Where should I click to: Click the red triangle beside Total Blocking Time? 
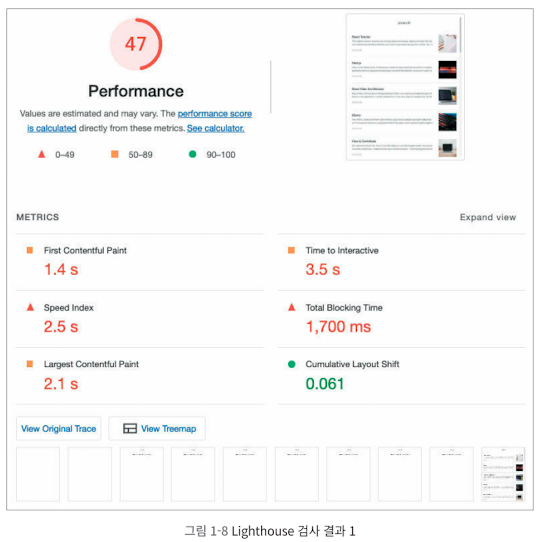click(x=291, y=307)
